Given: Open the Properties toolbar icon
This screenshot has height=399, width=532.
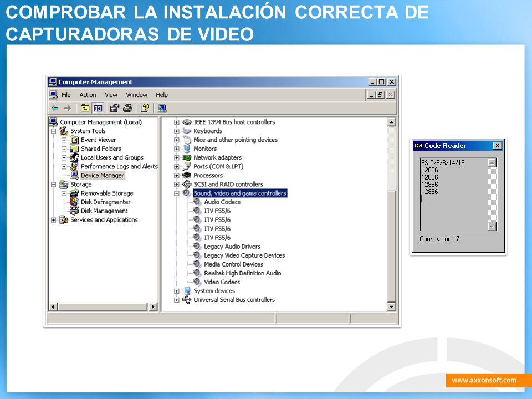Looking at the screenshot, I should (x=115, y=108).
